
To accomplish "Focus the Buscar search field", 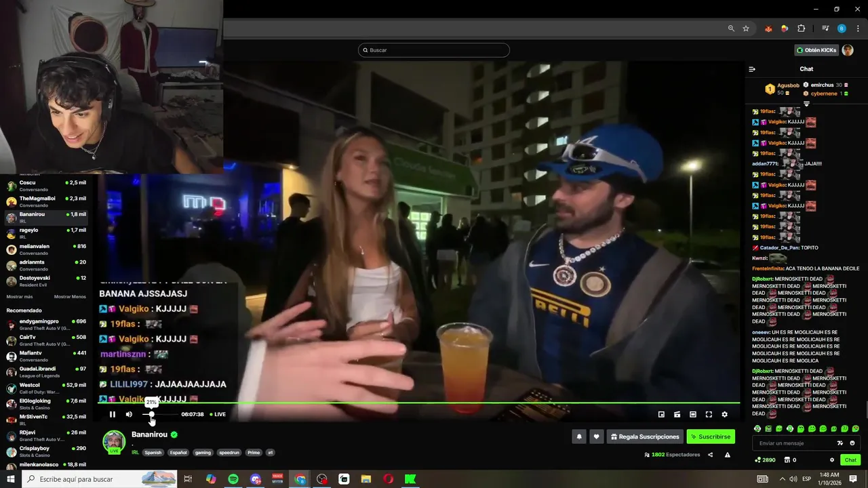I will (434, 50).
